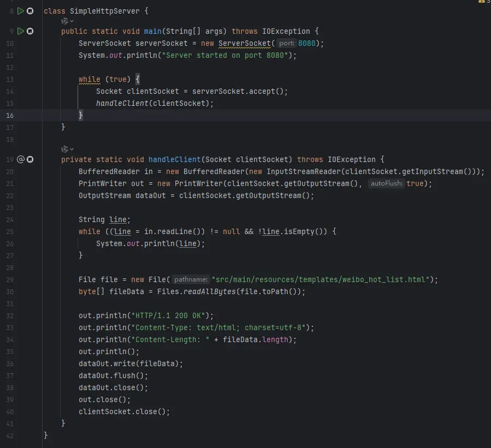Image resolution: width=491 pixels, height=448 pixels.
Task: Click line number 29 in the gutter
Action: [x=10, y=280]
